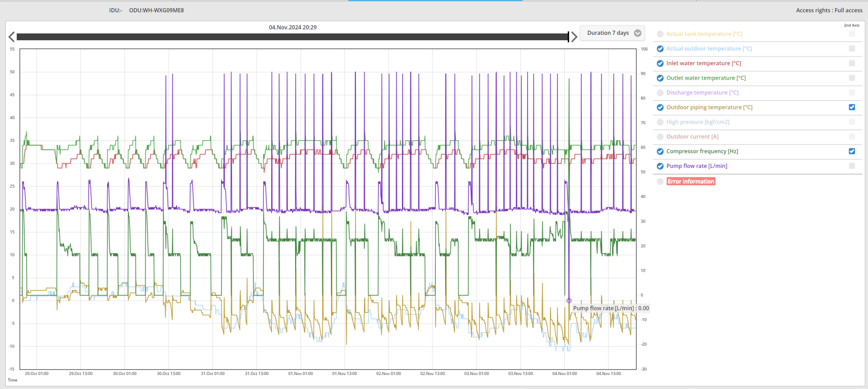The height and width of the screenshot is (389, 868).
Task: Enable the High pressure series circle
Action: click(660, 122)
